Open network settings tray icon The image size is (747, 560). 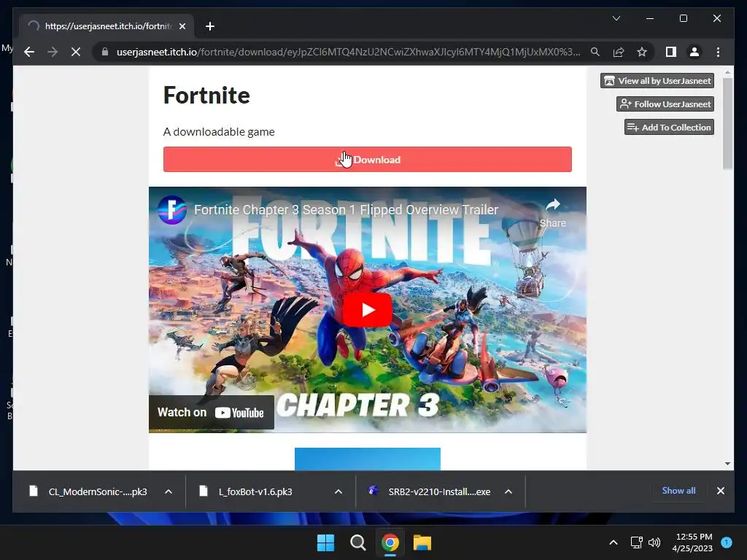point(636,542)
